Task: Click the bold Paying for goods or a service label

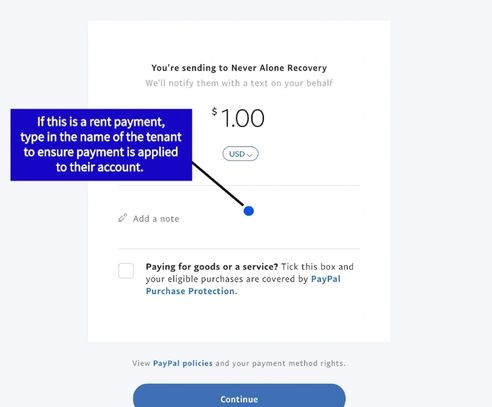Action: coord(212,267)
